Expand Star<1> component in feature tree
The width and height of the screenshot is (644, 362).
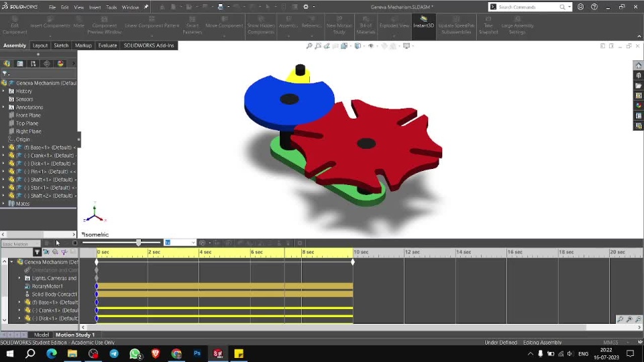pyautogui.click(x=4, y=188)
